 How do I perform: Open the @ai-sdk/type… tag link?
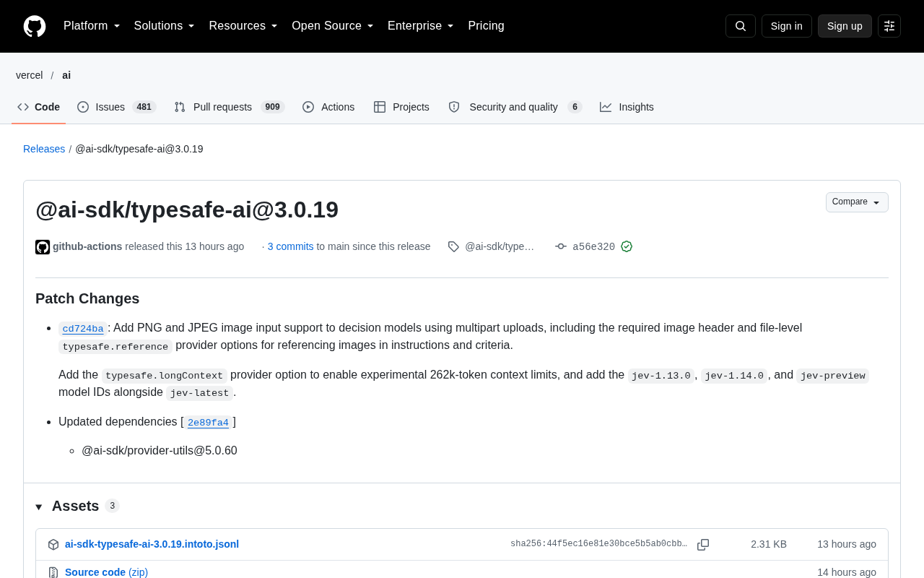500,246
